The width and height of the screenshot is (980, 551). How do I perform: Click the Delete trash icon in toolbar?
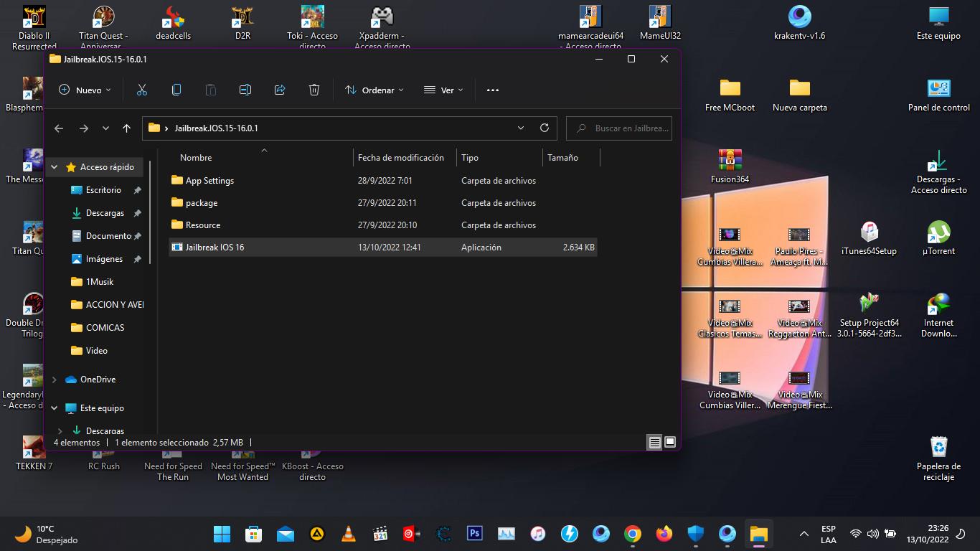click(314, 90)
